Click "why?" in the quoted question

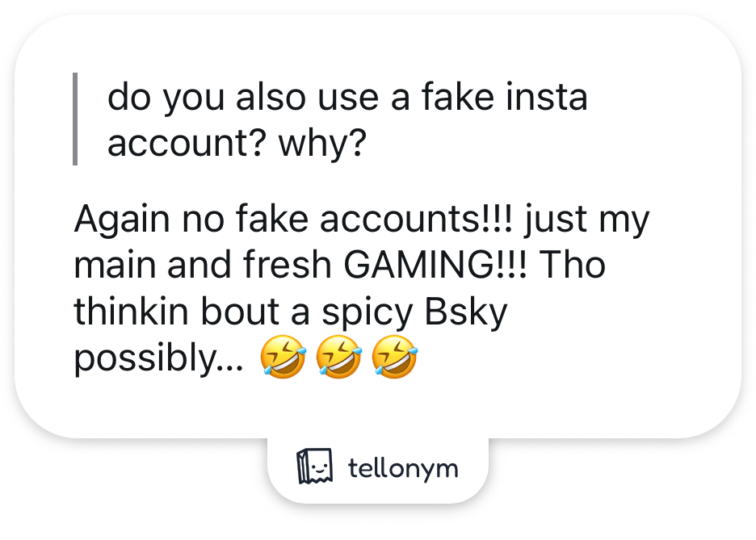pyautogui.click(x=322, y=144)
